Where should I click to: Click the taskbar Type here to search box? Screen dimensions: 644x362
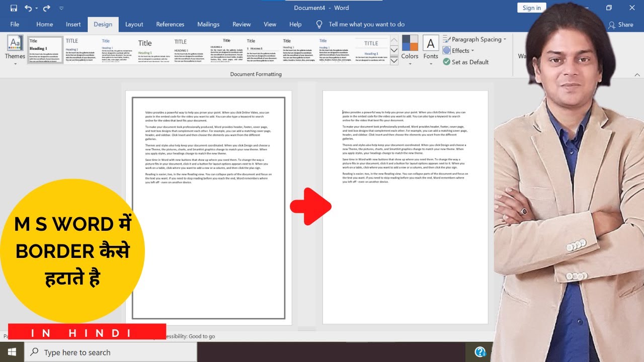point(110,352)
